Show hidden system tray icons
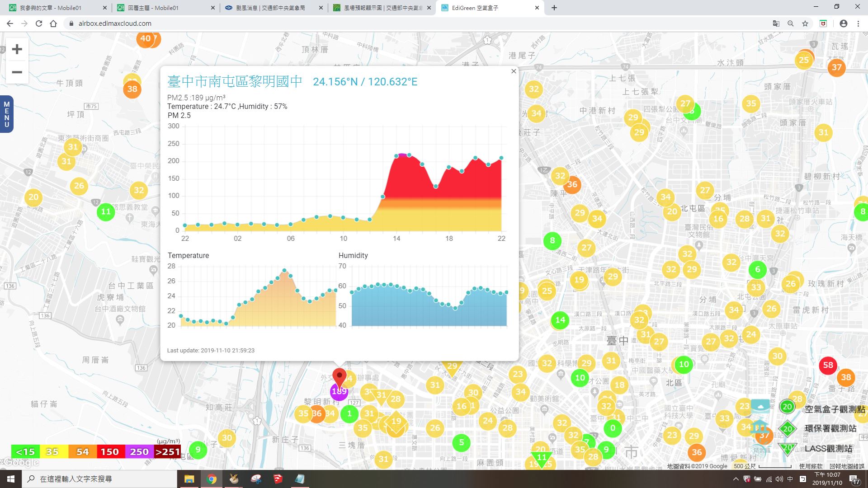Viewport: 868px width, 488px height. [736, 479]
